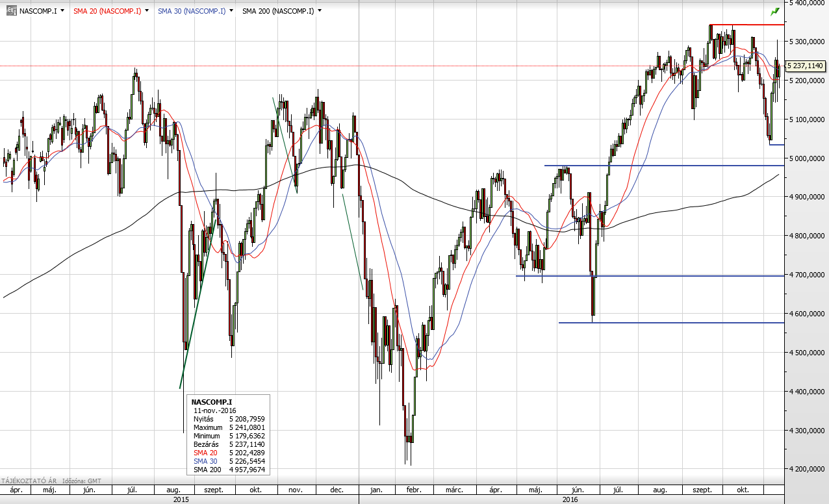Click the 2016 year label on time axis
This screenshot has width=829, height=504.
tap(570, 499)
